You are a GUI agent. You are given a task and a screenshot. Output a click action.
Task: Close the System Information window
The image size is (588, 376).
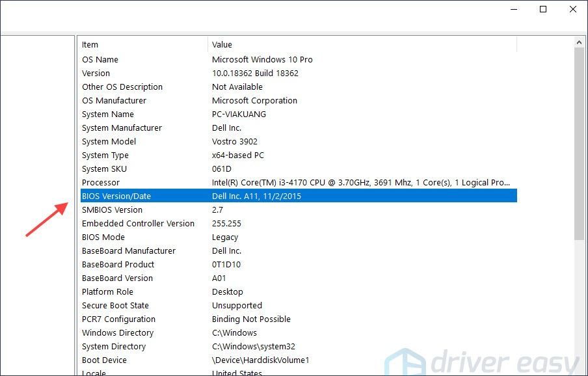point(573,9)
